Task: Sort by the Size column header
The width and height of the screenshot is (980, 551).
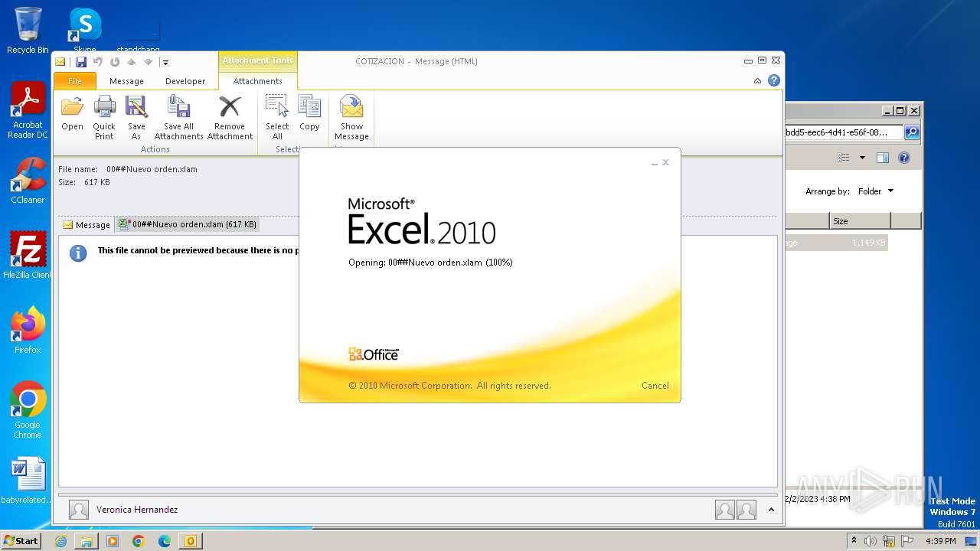Action: [860, 221]
